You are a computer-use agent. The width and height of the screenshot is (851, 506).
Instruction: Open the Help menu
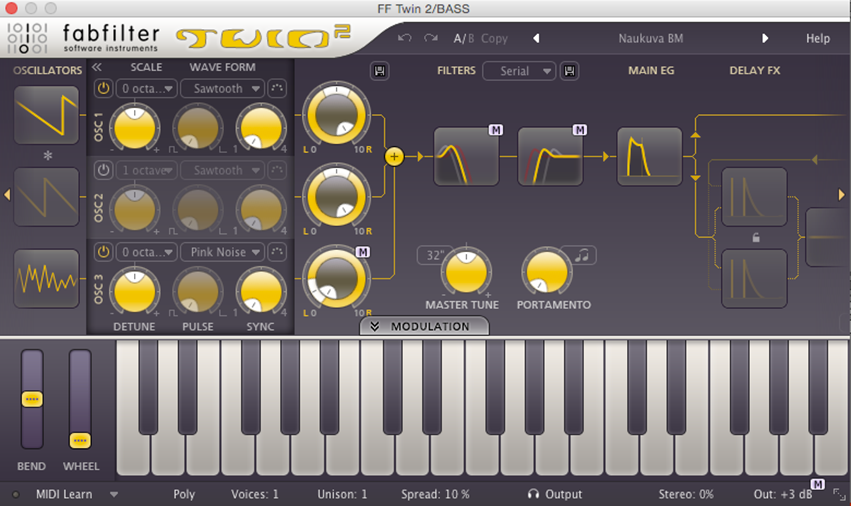[x=817, y=38]
